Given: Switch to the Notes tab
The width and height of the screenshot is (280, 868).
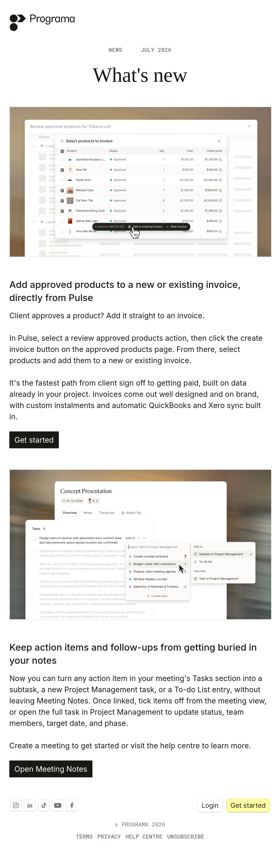Looking at the screenshot, I should (88, 513).
